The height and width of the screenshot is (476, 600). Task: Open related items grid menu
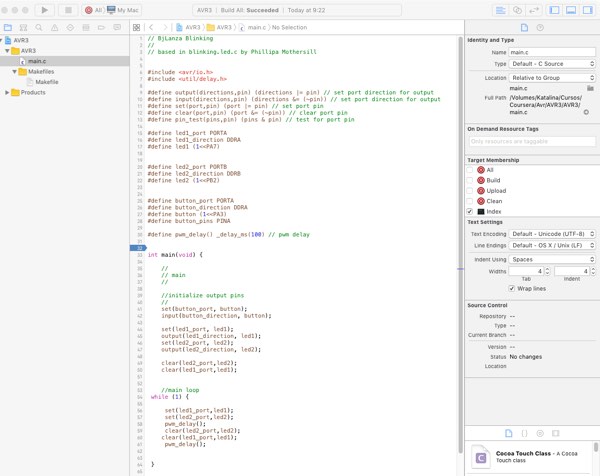tap(136, 28)
